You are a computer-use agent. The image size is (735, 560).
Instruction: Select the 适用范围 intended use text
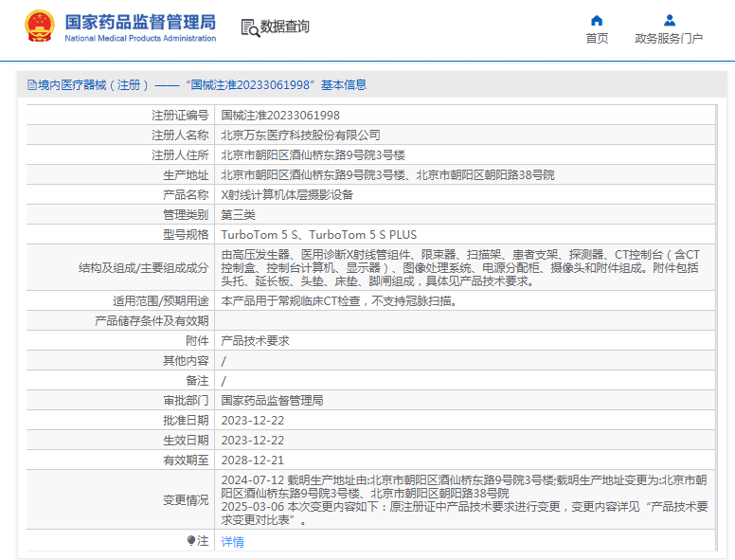339,301
